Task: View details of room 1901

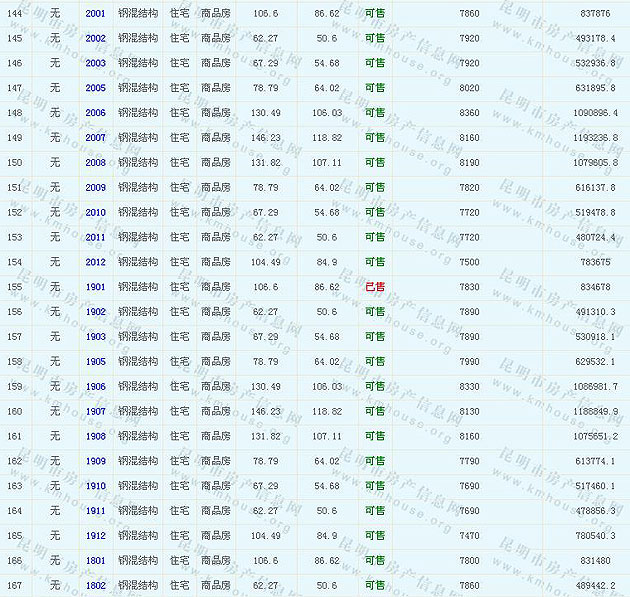Action: (95, 287)
